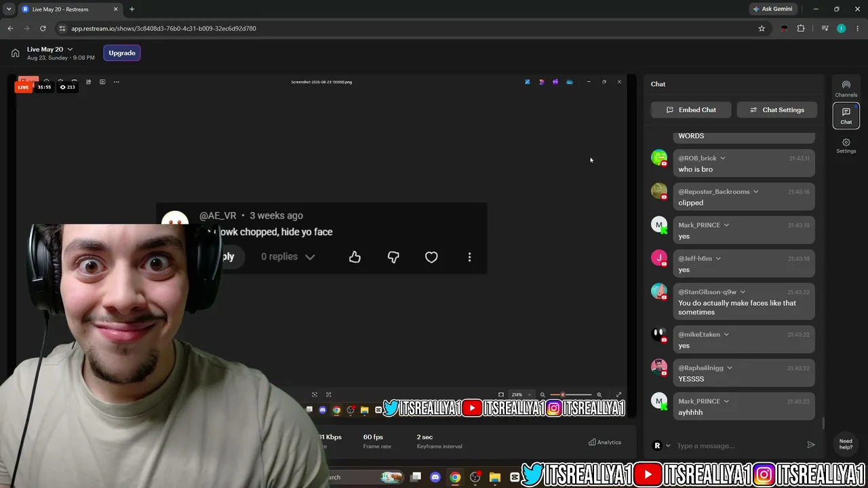This screenshot has width=868, height=488.
Task: Click the Upgrade button
Action: pyautogui.click(x=122, y=53)
